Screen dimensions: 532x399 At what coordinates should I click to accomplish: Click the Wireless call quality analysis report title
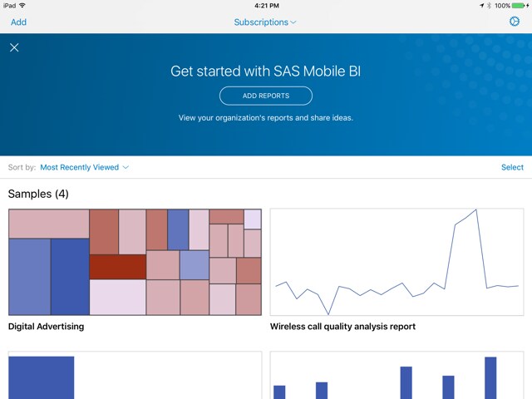tap(342, 327)
